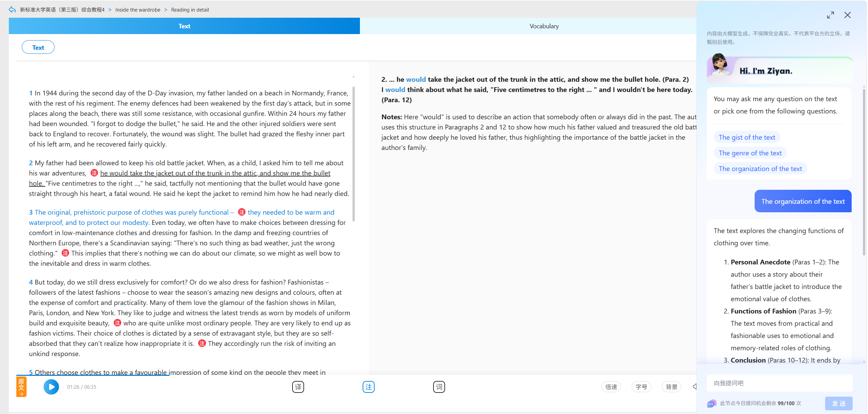Expand the Ziyan chat panel

coord(831,15)
